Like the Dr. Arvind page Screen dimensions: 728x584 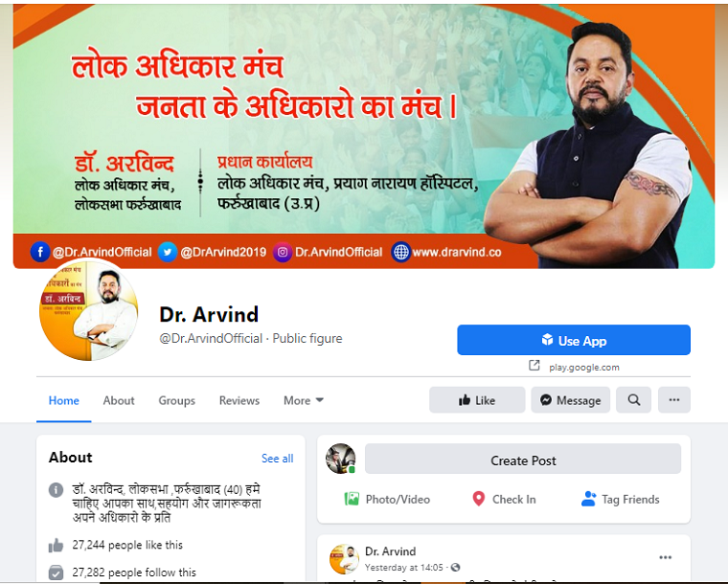[x=477, y=400]
